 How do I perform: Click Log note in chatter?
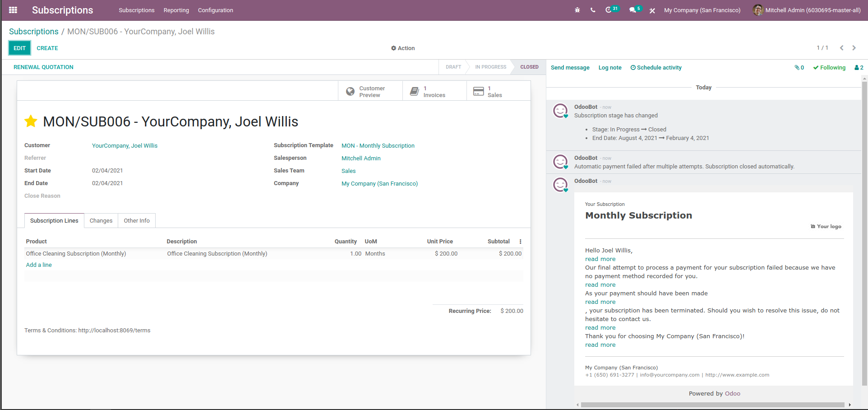tap(610, 68)
